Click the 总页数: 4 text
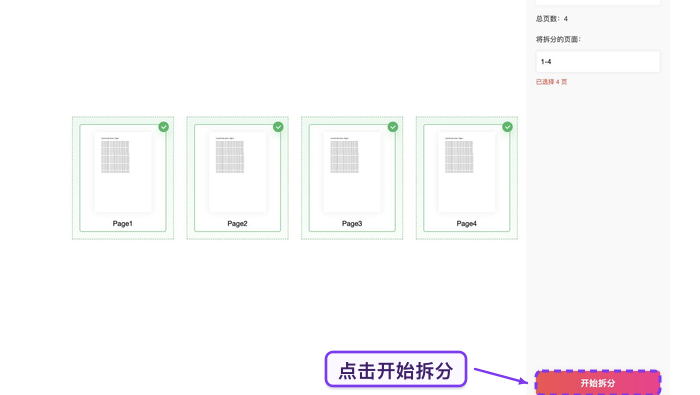 coord(552,19)
